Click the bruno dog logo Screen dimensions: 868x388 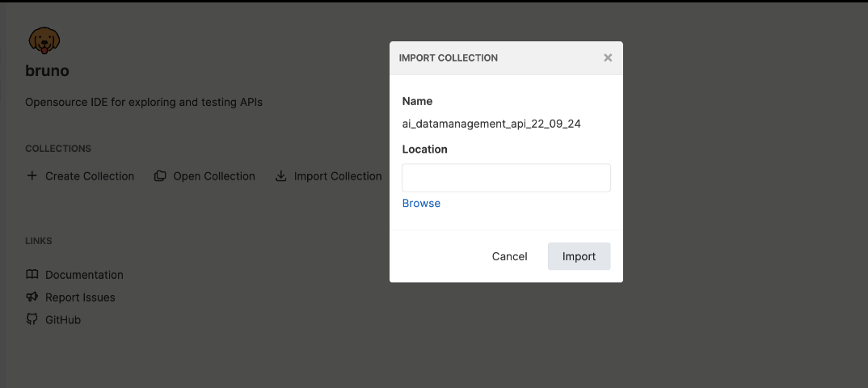44,41
